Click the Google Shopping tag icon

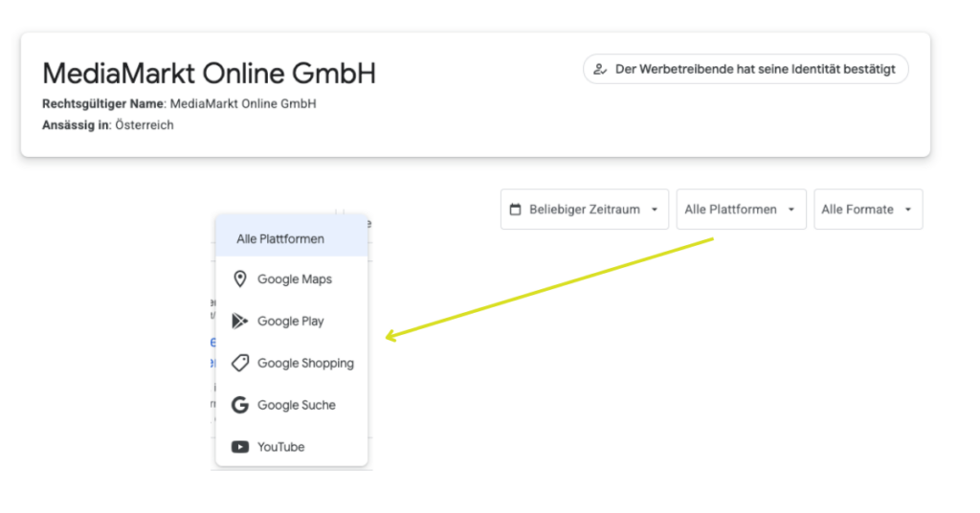(x=240, y=363)
